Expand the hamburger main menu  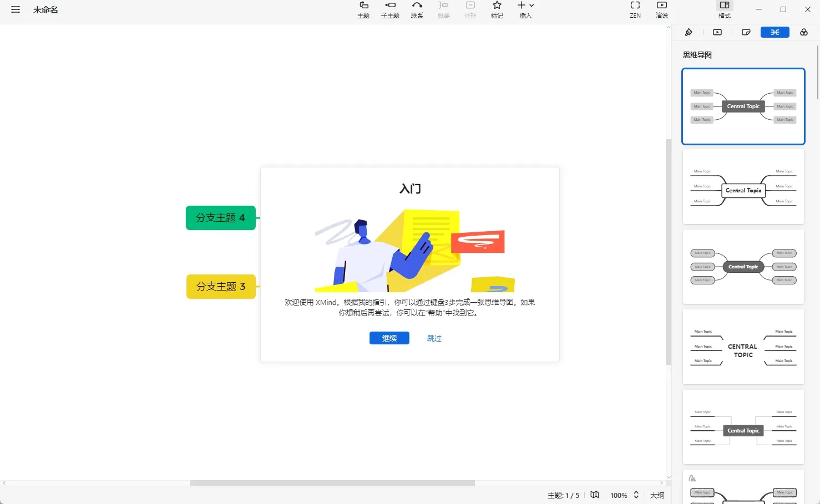(15, 9)
